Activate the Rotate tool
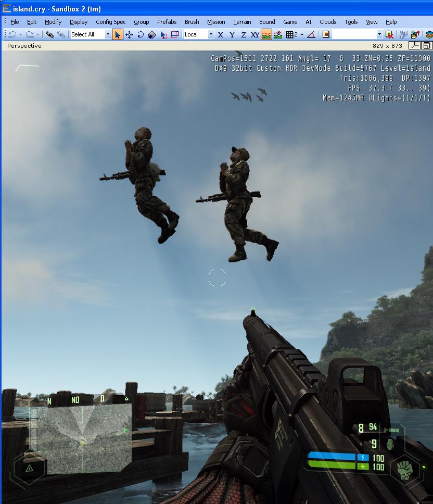 click(141, 34)
